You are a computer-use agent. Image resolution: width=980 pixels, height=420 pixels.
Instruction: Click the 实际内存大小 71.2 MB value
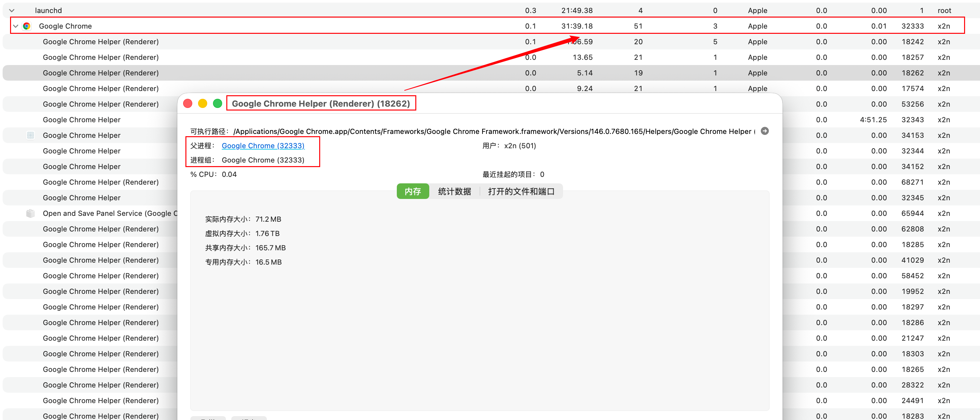click(268, 219)
